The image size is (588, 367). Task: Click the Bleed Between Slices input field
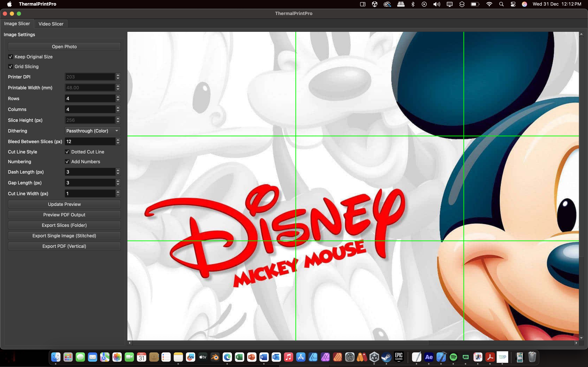(90, 142)
